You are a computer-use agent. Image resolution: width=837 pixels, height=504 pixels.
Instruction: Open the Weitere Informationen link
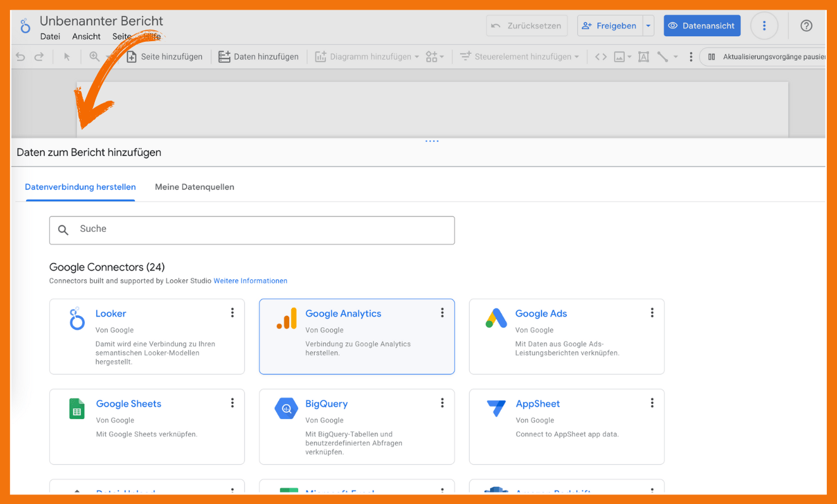point(250,281)
